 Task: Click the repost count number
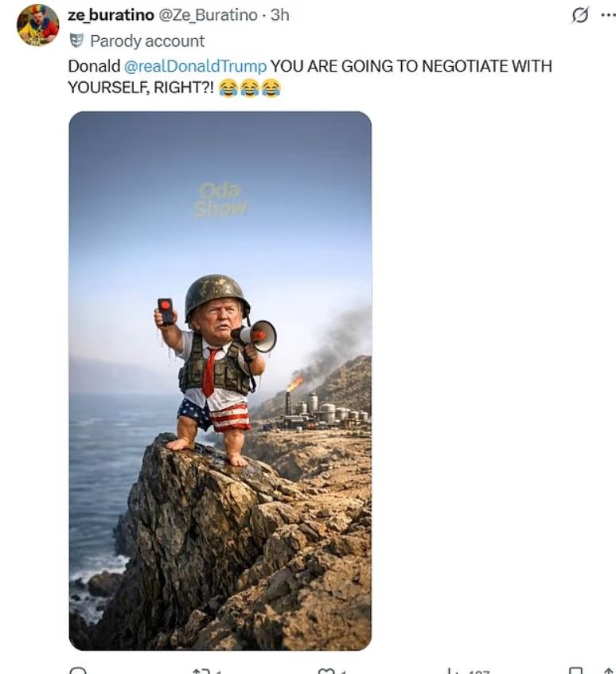click(217, 672)
